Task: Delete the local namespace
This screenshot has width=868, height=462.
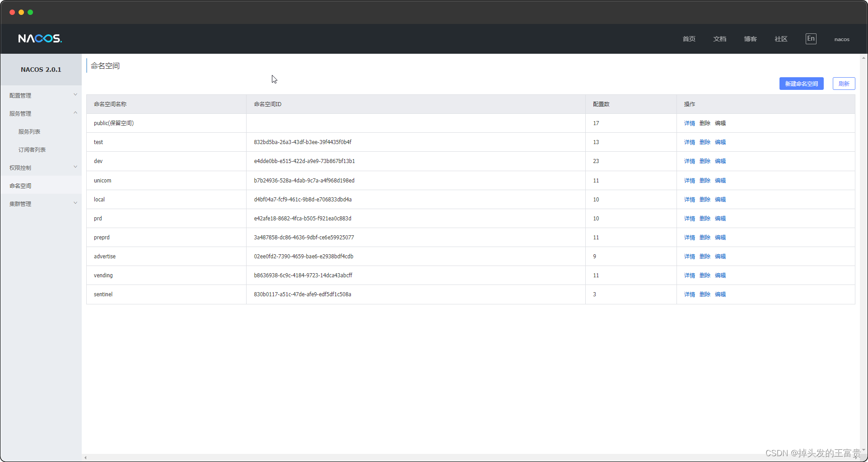Action: (705, 200)
